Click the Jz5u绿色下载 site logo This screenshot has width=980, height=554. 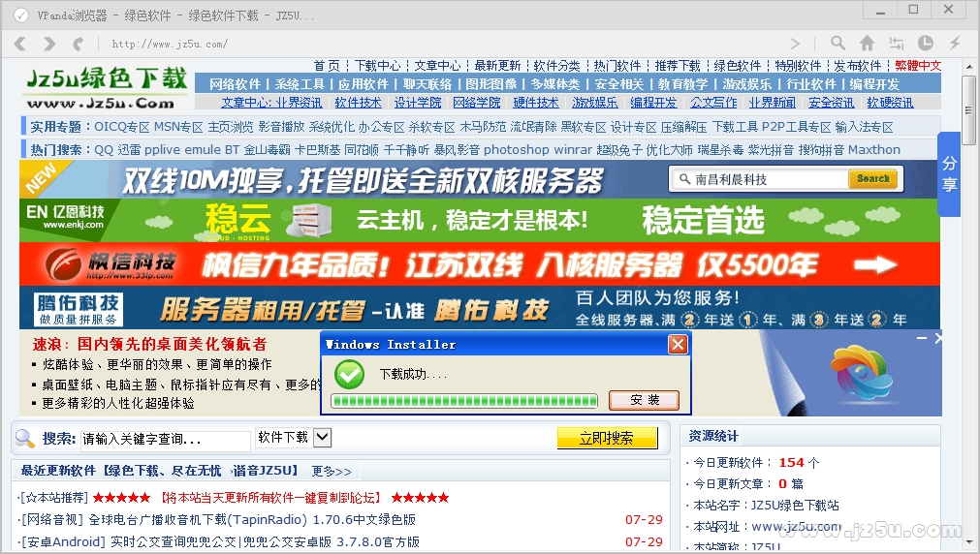pos(107,87)
